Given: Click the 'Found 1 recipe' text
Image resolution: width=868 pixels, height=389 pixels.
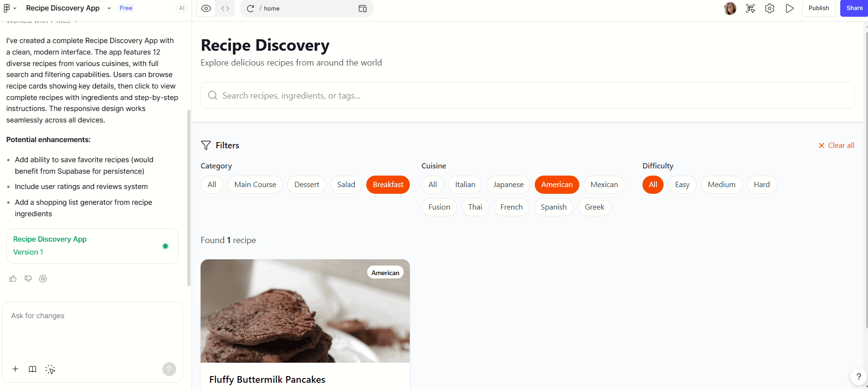Looking at the screenshot, I should point(228,240).
